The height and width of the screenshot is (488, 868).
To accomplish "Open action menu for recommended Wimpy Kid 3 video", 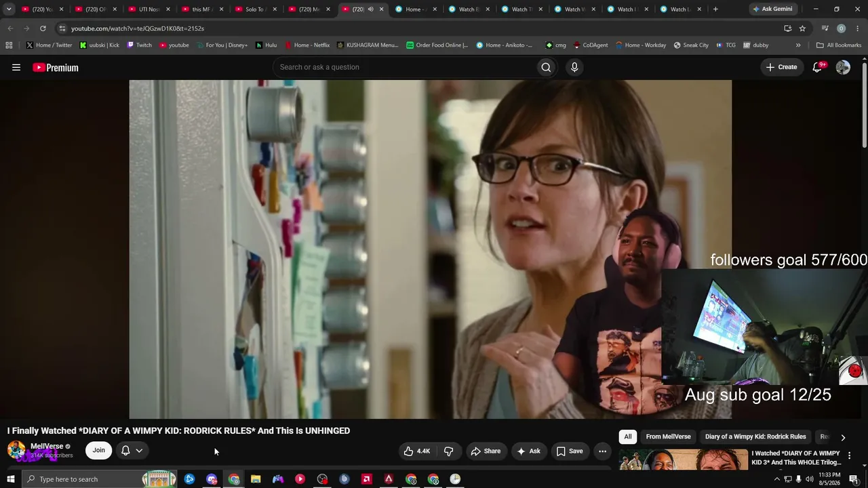I will (x=849, y=456).
